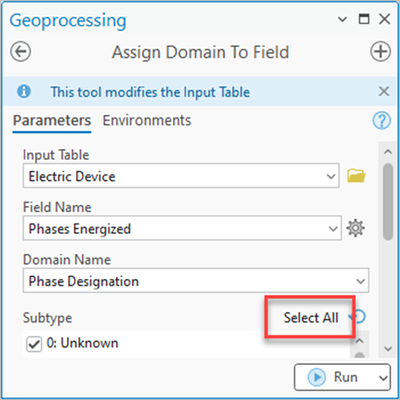Image resolution: width=400 pixels, height=400 pixels.
Task: Expand the Field Name dropdown
Action: click(x=333, y=228)
